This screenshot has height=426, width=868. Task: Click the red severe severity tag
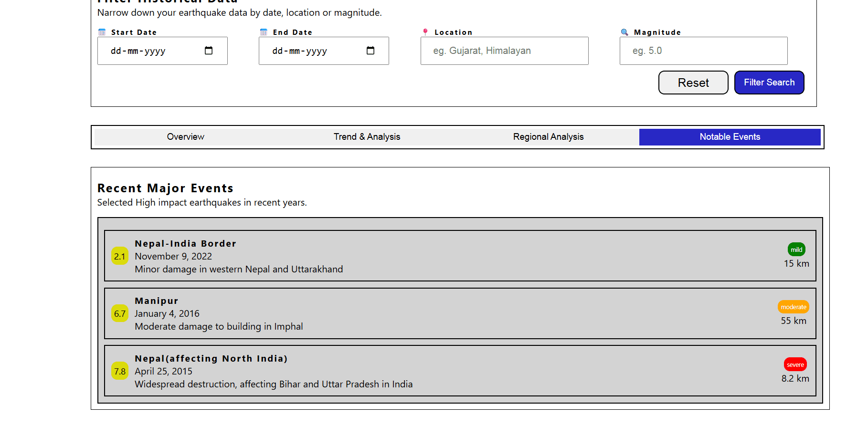pos(795,364)
